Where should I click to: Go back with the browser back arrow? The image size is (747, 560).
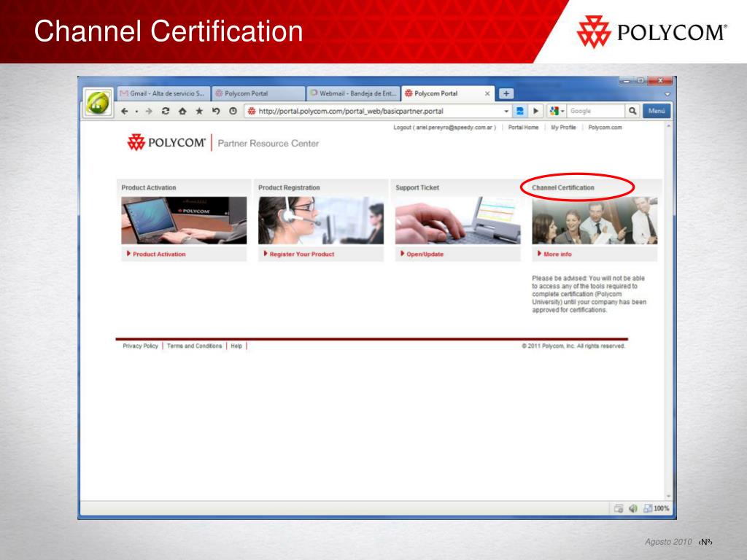(124, 111)
